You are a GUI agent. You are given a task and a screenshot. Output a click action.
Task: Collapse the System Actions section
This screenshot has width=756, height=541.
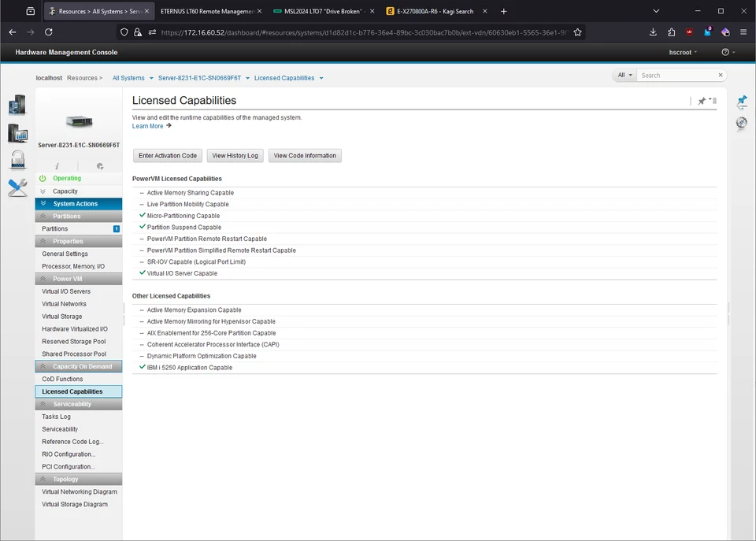79,204
